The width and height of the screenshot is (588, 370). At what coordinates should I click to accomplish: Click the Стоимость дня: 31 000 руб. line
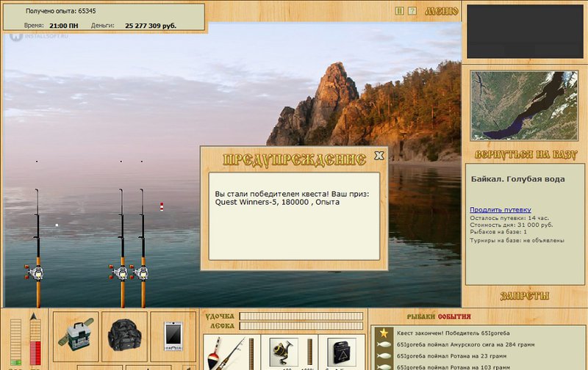point(511,225)
